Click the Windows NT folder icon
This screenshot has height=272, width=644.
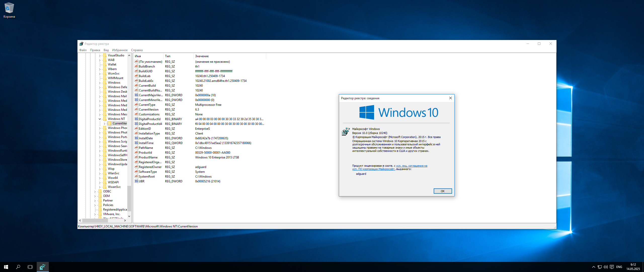point(105,119)
